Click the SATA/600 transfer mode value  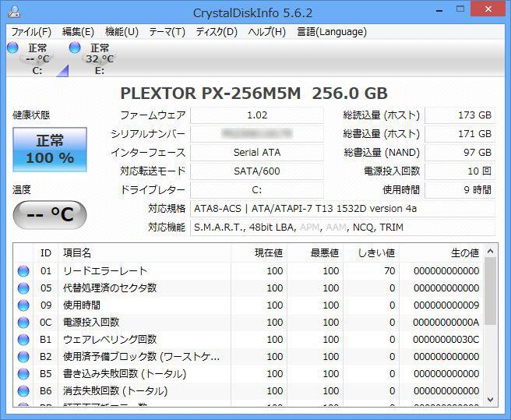tap(257, 171)
